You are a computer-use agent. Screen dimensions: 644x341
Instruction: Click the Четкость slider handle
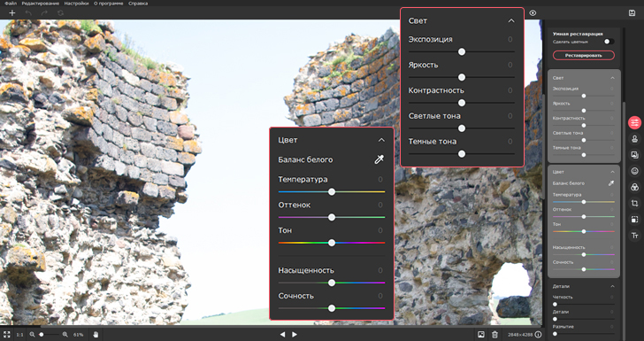[555, 305]
